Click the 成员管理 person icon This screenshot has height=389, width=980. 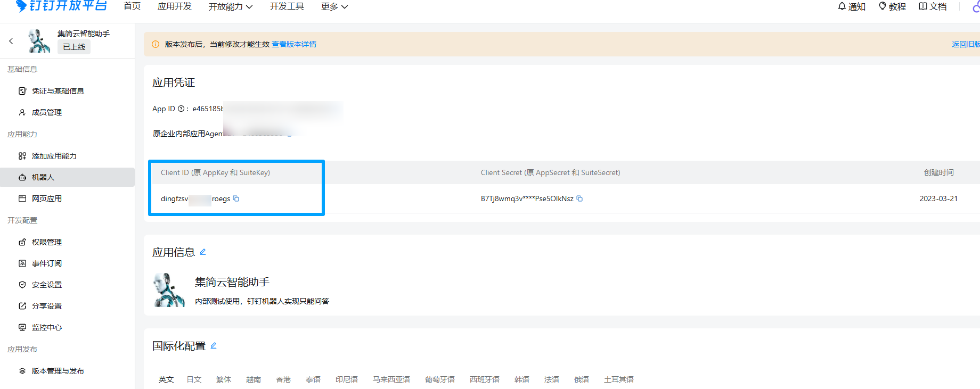pos(22,112)
